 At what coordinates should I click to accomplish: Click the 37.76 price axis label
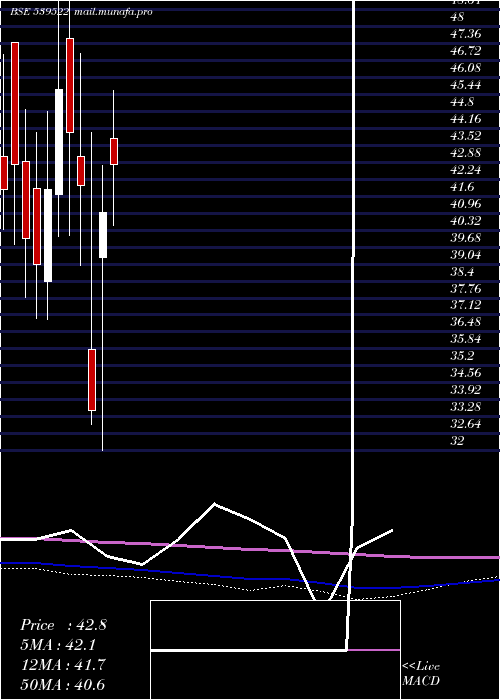[x=466, y=289]
